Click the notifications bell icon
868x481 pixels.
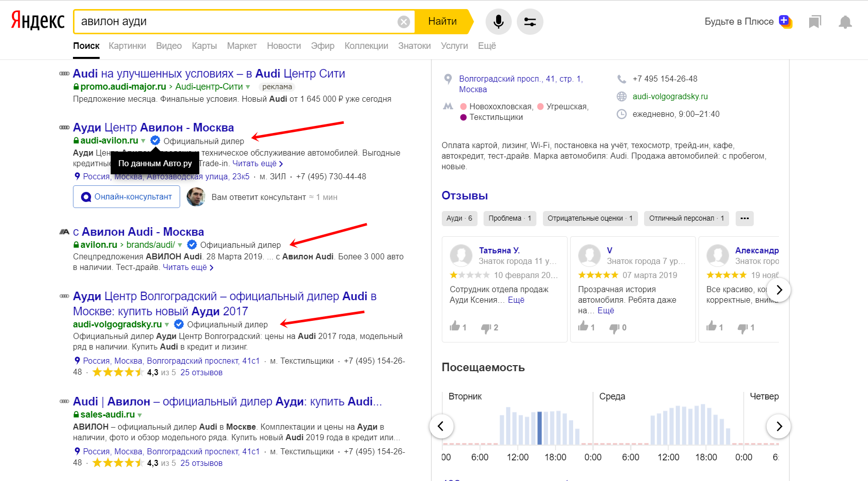click(845, 22)
